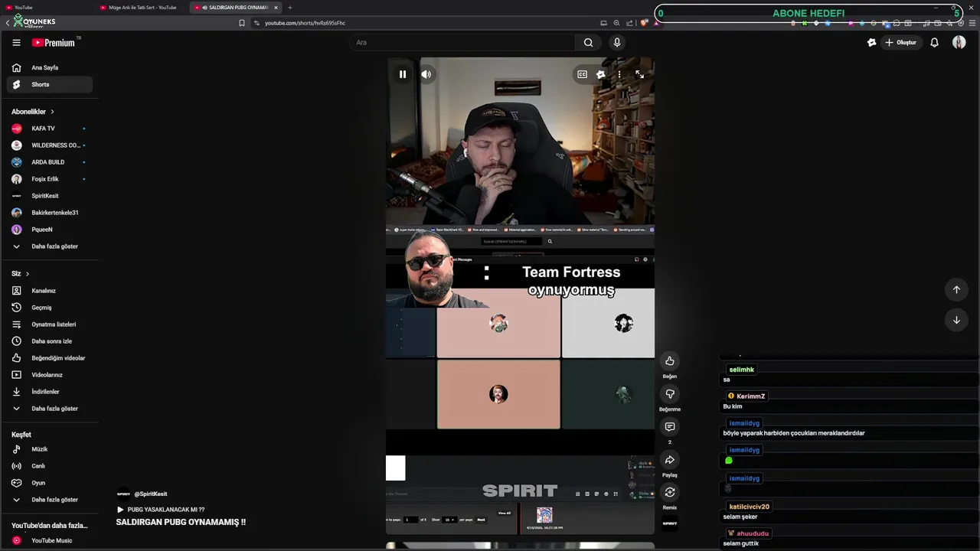Click the Ara search field
Viewport: 980px width, 551px height.
(x=462, y=43)
